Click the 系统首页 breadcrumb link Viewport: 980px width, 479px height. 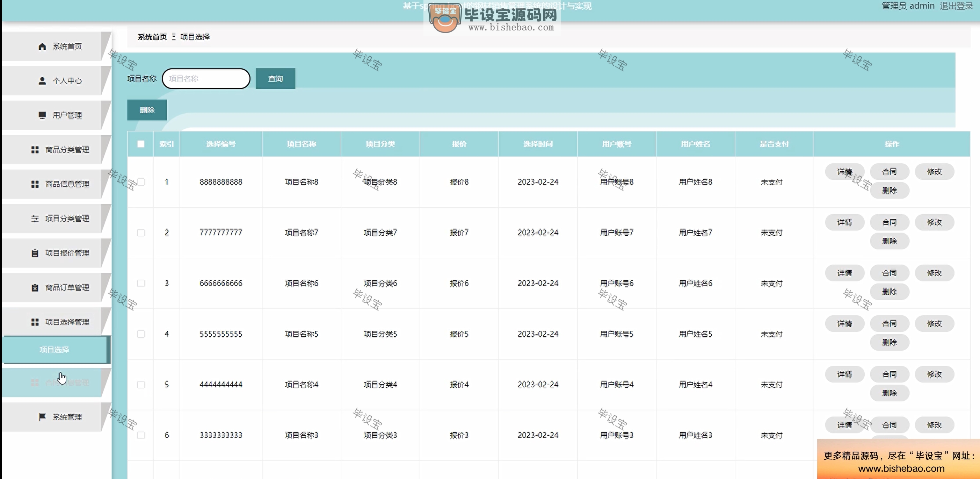[152, 37]
